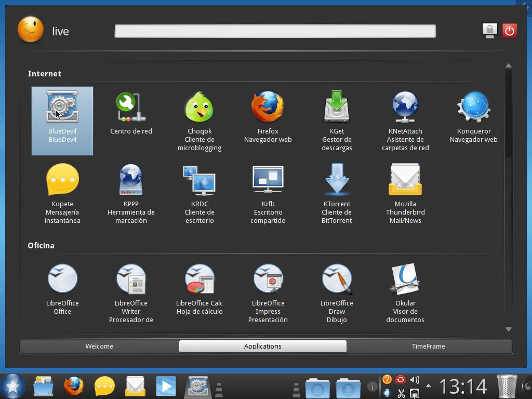
Task: Click Firefox icon in the taskbar
Action: pos(74,386)
